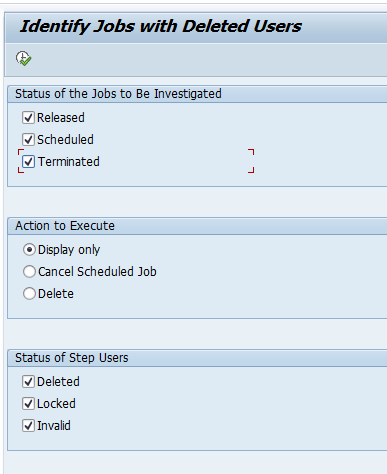Uncheck the Invalid checkbox
This screenshot has width=387, height=474.
[x=28, y=426]
